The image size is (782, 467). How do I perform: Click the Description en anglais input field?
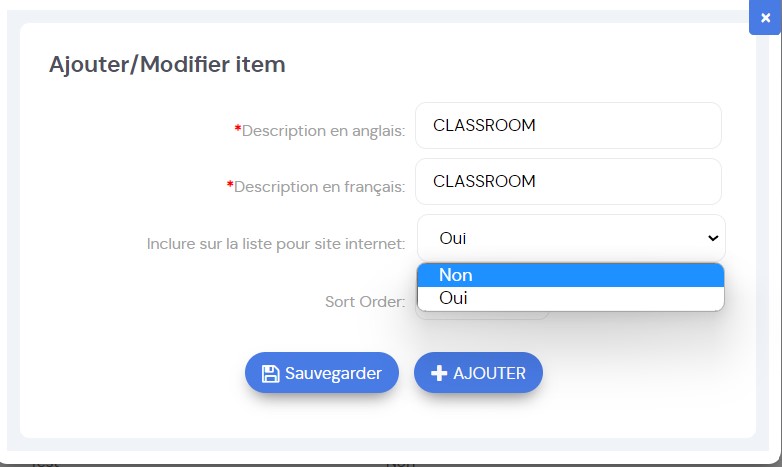(x=568, y=125)
